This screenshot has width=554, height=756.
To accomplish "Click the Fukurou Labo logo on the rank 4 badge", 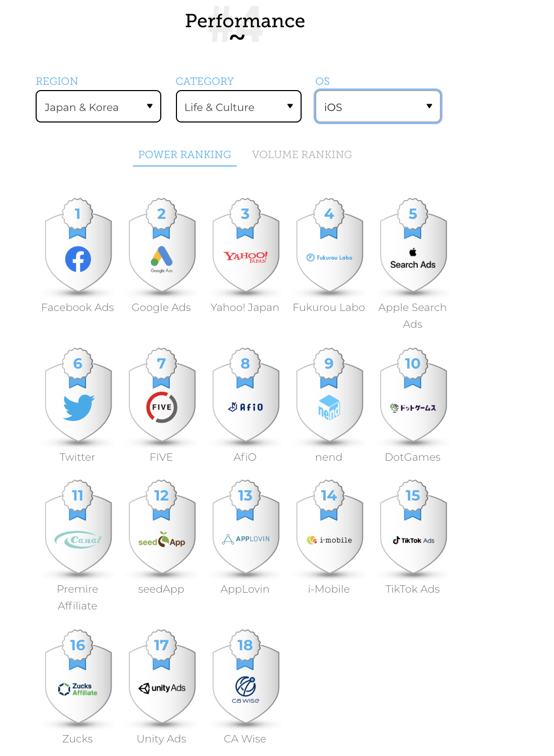I will pyautogui.click(x=329, y=258).
